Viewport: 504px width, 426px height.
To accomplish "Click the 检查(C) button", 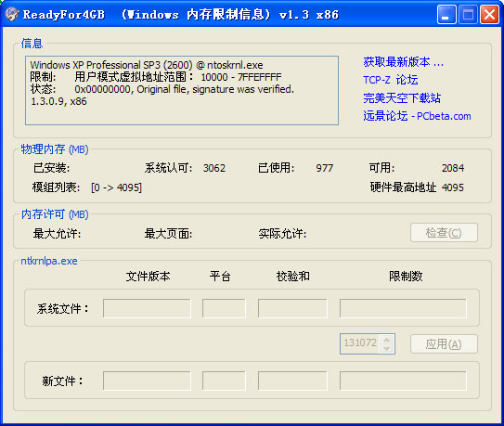I will [444, 232].
